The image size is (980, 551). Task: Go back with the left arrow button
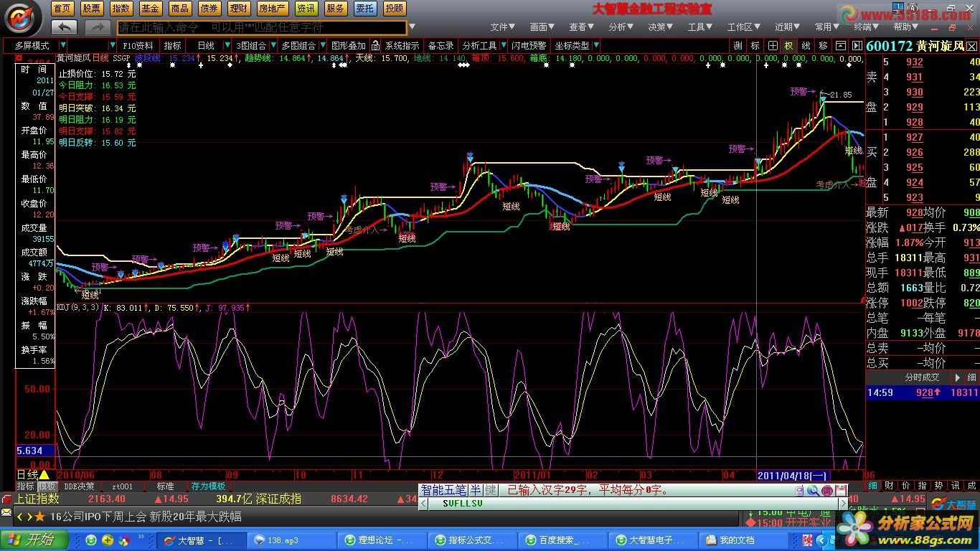pyautogui.click(x=65, y=27)
